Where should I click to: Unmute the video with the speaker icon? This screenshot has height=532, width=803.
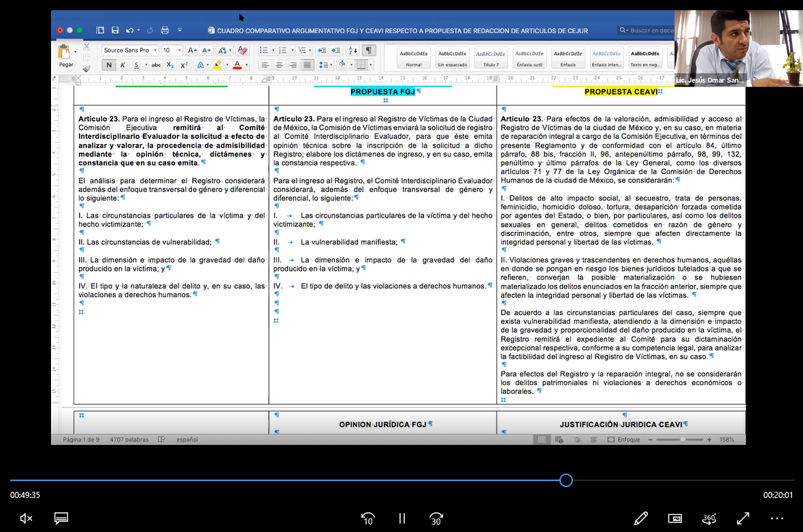pos(26,518)
